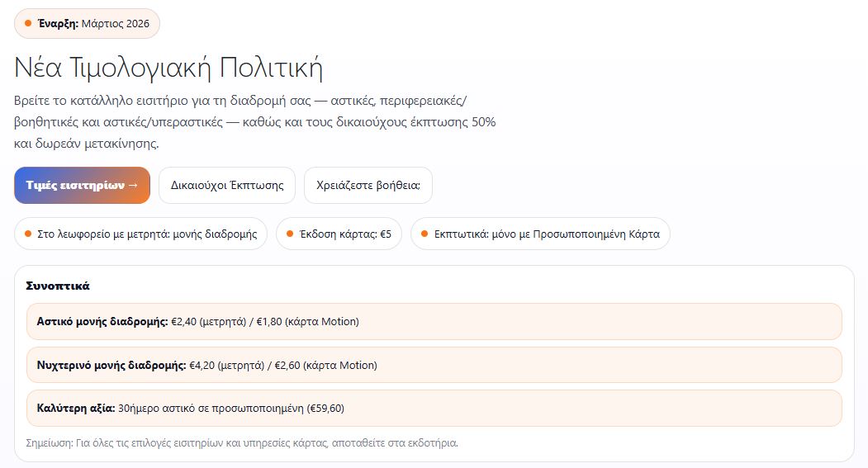Click the 'Καλύτερη αξία' summary row
868x468 pixels.
pos(434,408)
